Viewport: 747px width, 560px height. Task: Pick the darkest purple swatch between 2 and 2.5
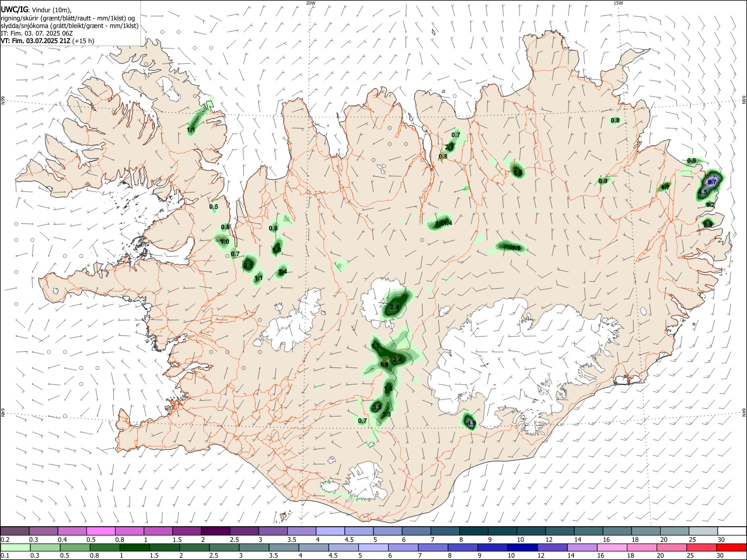click(215, 531)
